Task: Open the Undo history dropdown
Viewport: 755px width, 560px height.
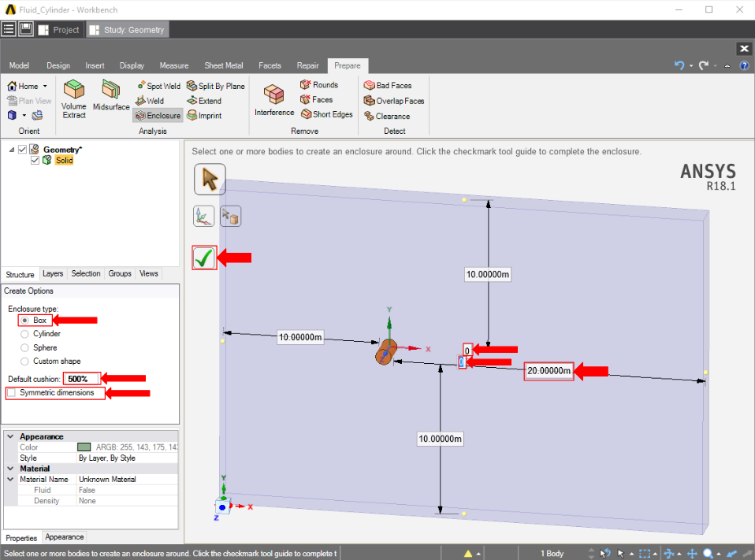Action: point(691,66)
